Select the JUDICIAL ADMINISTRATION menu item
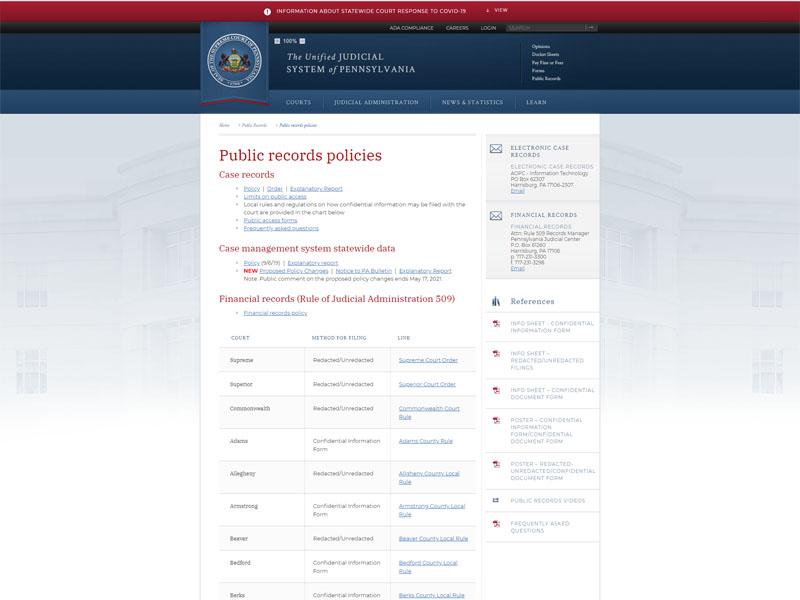 pyautogui.click(x=379, y=102)
